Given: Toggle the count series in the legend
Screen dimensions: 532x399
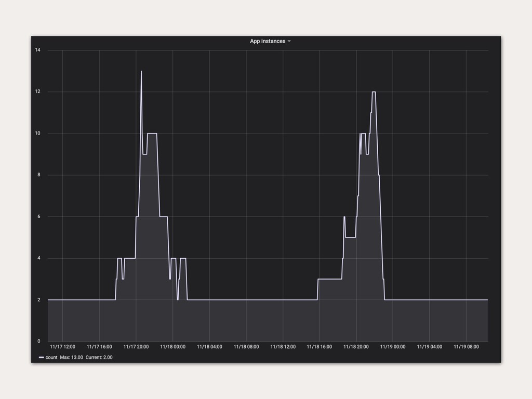Looking at the screenshot, I should (x=51, y=357).
